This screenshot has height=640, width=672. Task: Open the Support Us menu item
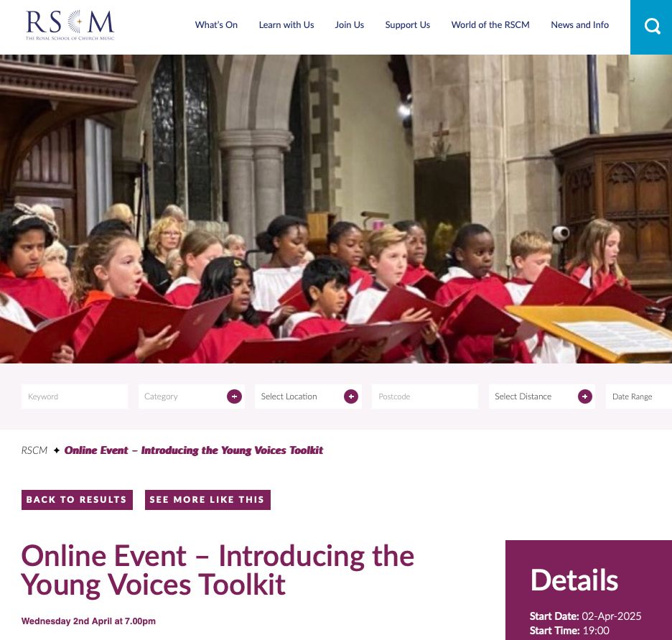407,25
